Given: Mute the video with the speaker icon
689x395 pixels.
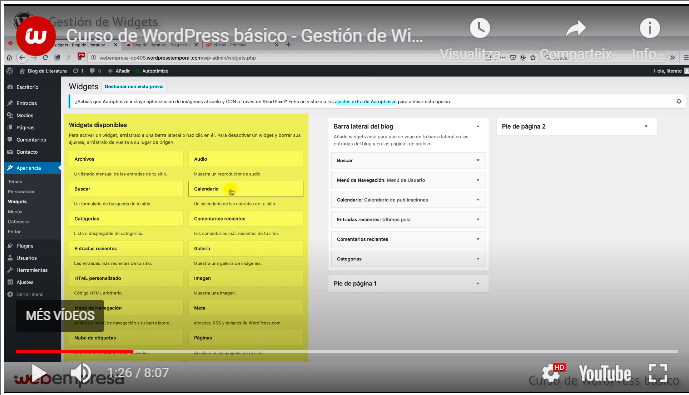Looking at the screenshot, I should (80, 373).
